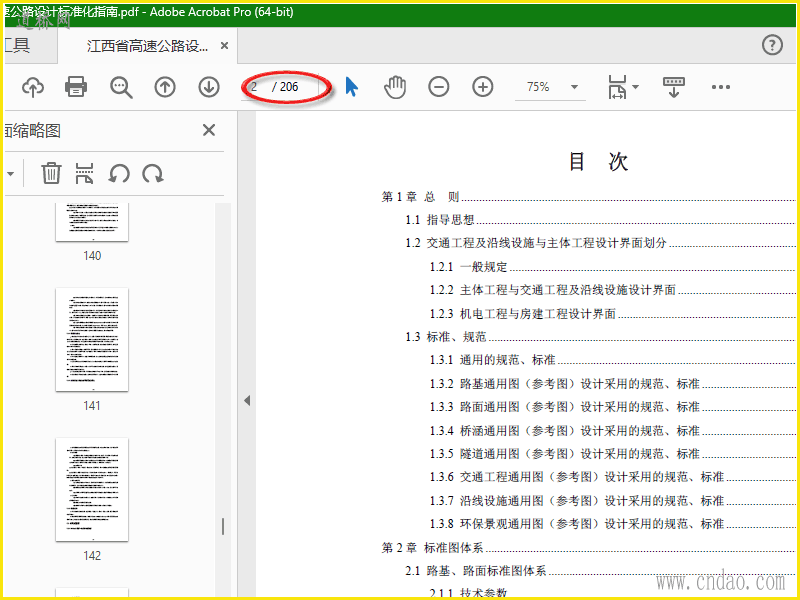The image size is (800, 600).
Task: Activate the hand pan tool
Action: tap(395, 87)
